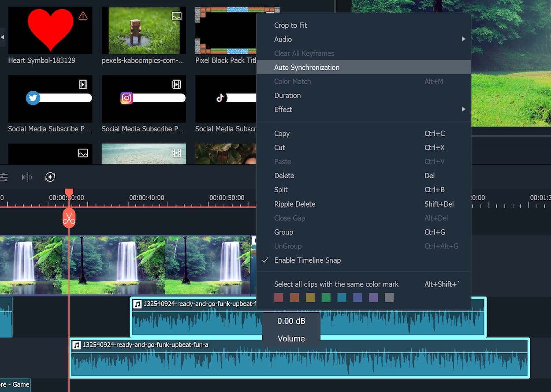Screen dimensions: 551x392
Task: Disable Enable Timeline Snap option
Action: 307,260
